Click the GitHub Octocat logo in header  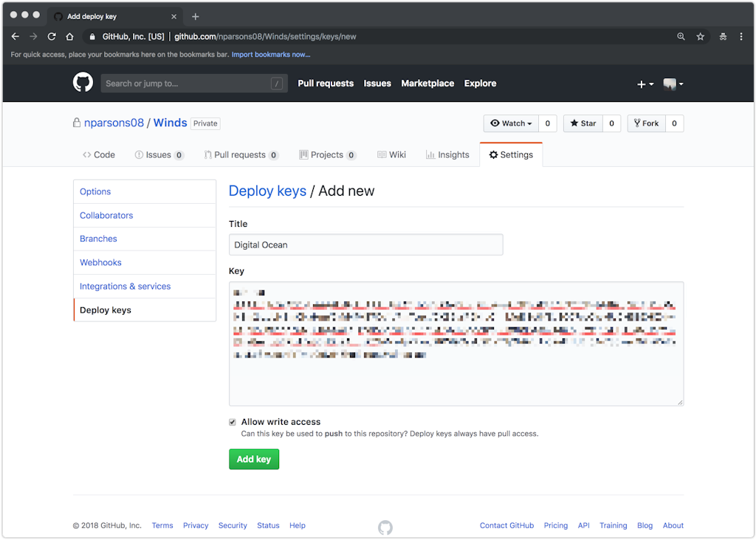pyautogui.click(x=83, y=83)
